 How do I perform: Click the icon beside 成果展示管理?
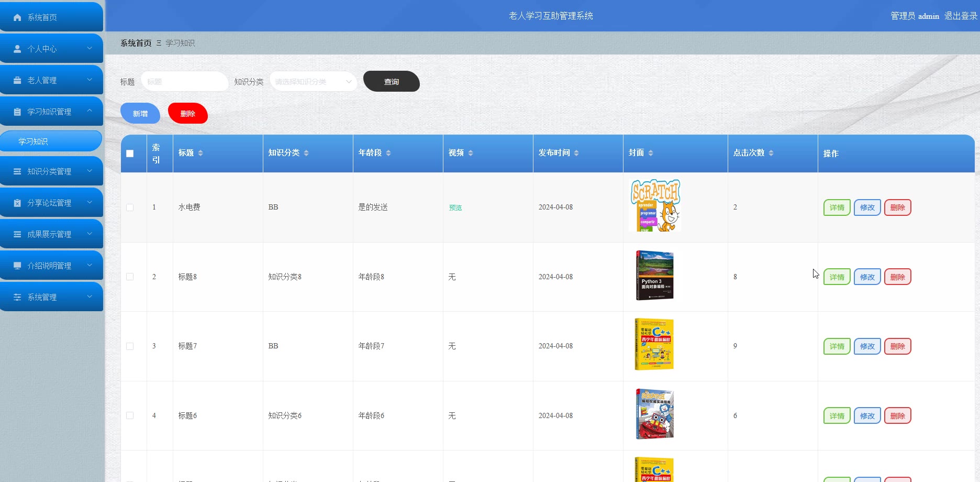17,234
